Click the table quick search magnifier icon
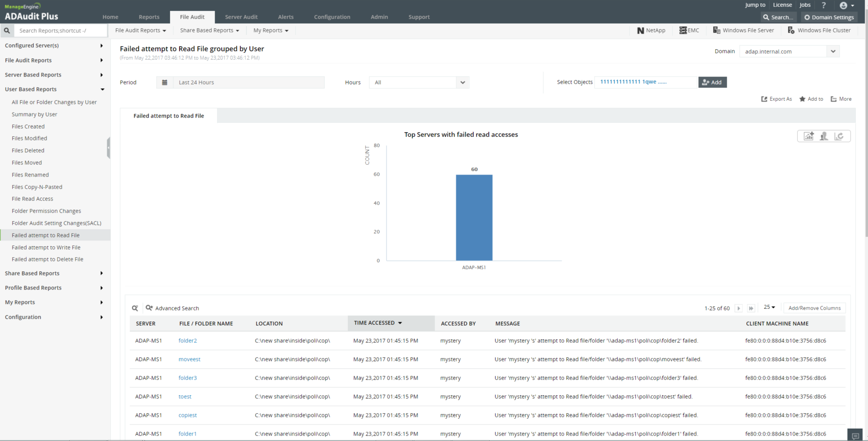Image resolution: width=868 pixels, height=441 pixels. 135,308
